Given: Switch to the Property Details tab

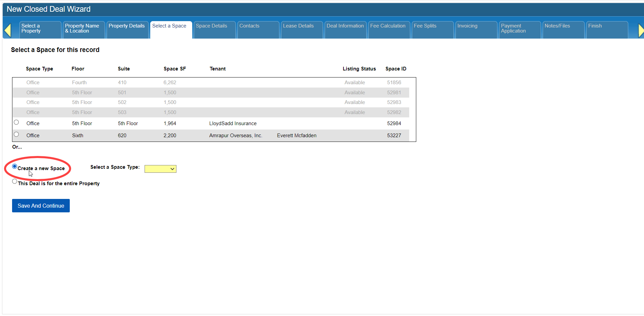Looking at the screenshot, I should point(127,30).
